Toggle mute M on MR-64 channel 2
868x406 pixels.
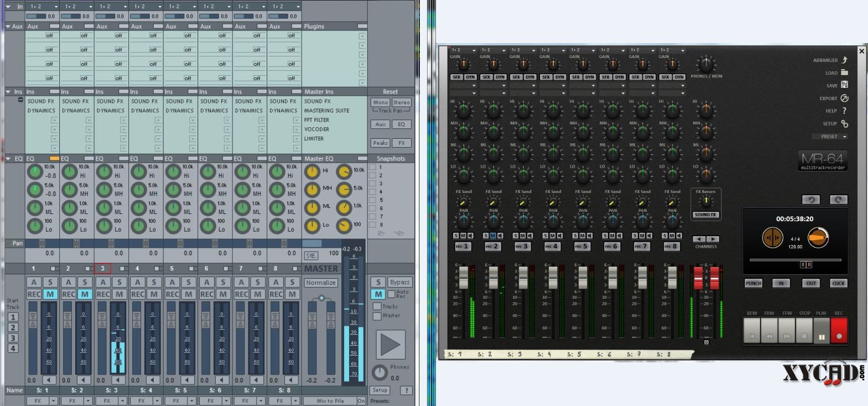click(x=492, y=236)
